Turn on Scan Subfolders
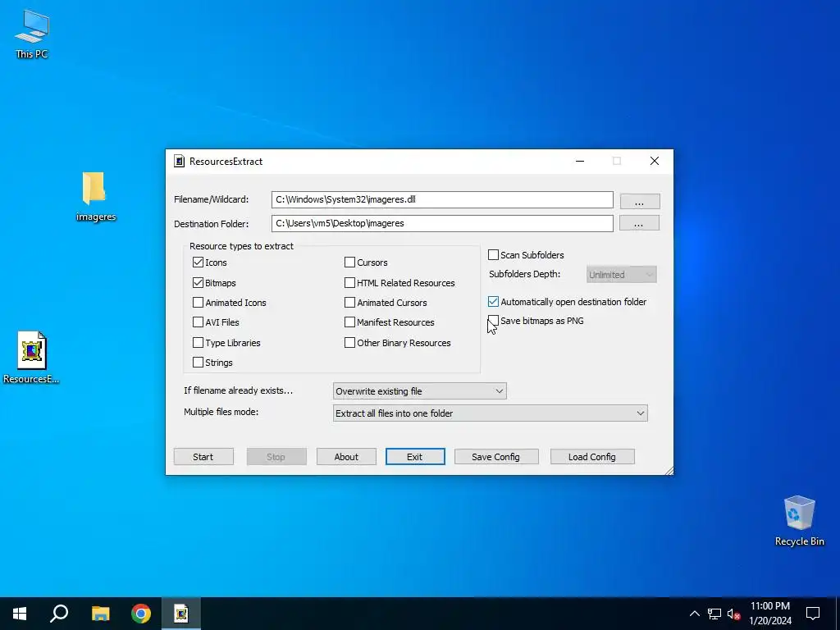This screenshot has height=630, width=840. (x=493, y=255)
